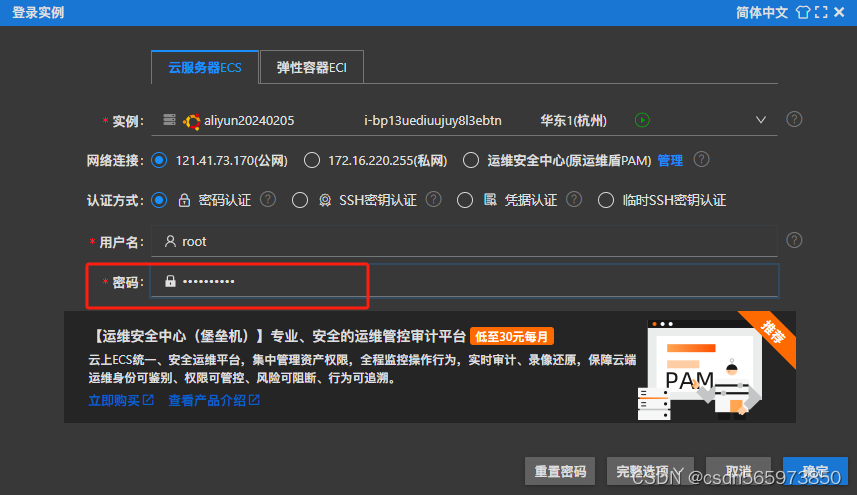Open the 立即购买 link
This screenshot has height=495, width=857.
coord(121,400)
